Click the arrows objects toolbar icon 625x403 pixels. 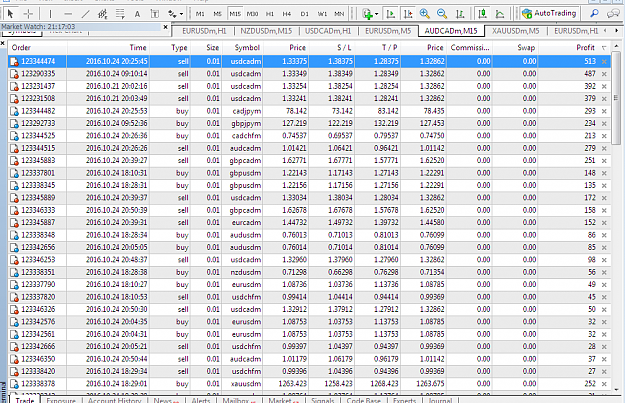(172, 14)
